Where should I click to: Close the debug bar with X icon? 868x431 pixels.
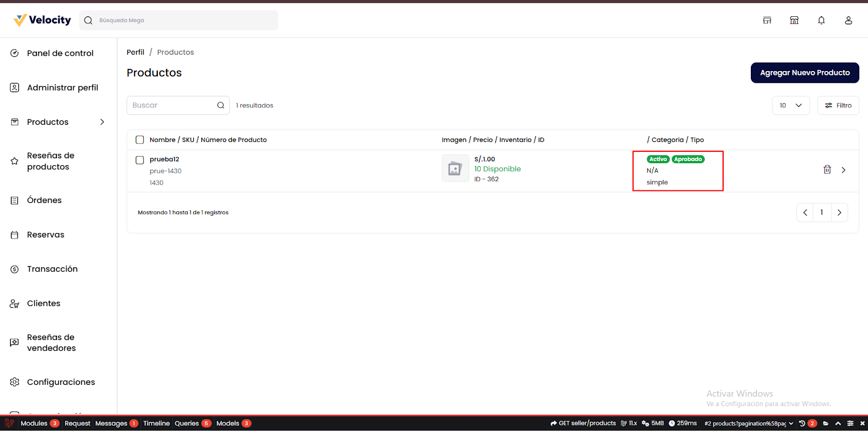tap(862, 423)
